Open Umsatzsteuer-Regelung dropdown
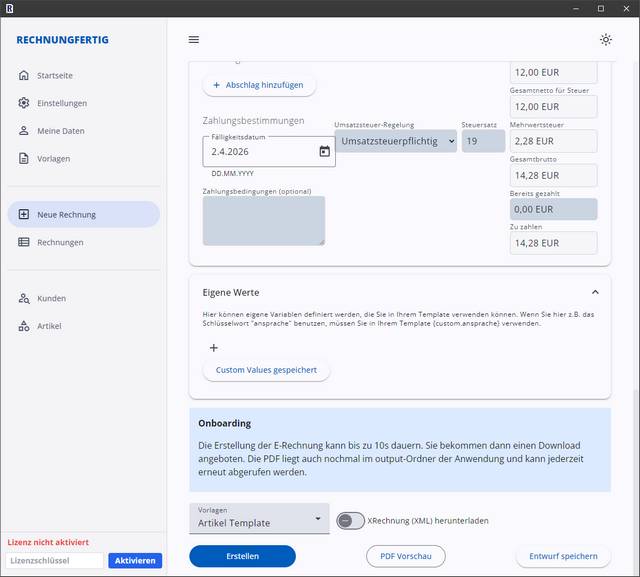640x577 pixels. click(395, 142)
